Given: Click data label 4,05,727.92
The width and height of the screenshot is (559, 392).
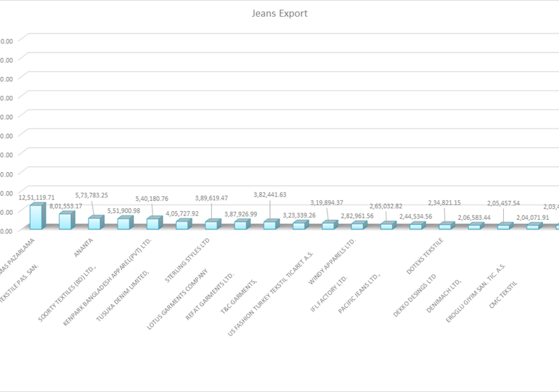Looking at the screenshot, I should (182, 214).
